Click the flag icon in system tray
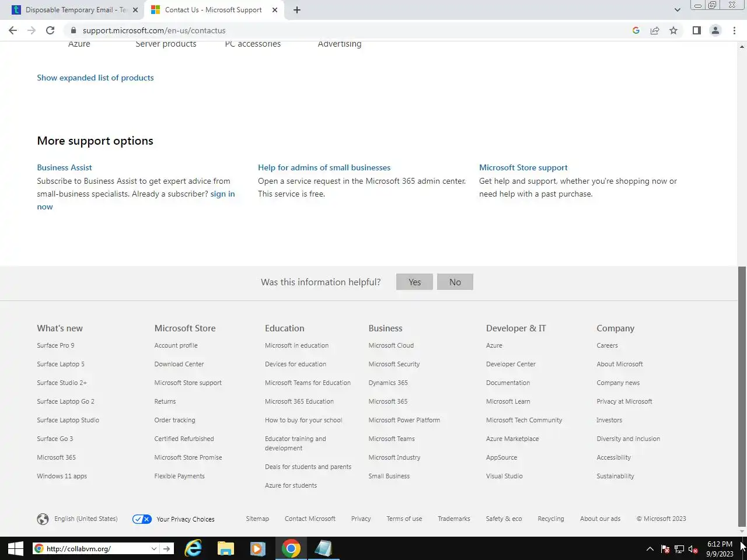747x560 pixels. tap(665, 549)
